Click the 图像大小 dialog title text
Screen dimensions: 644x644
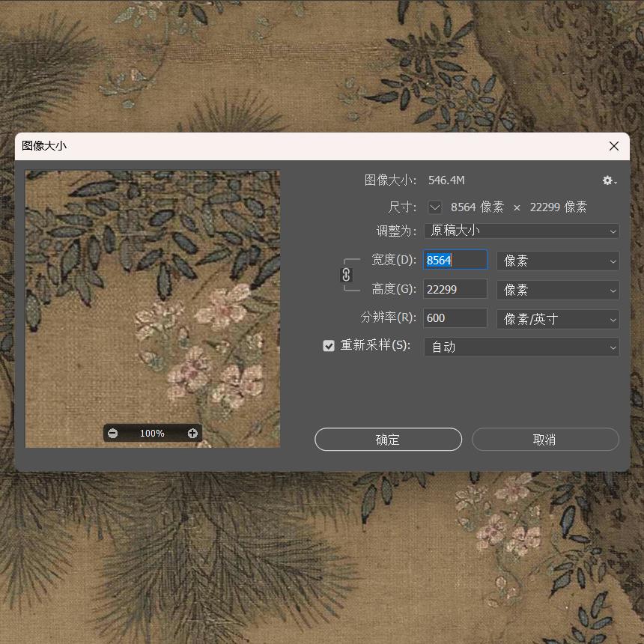pyautogui.click(x=44, y=146)
